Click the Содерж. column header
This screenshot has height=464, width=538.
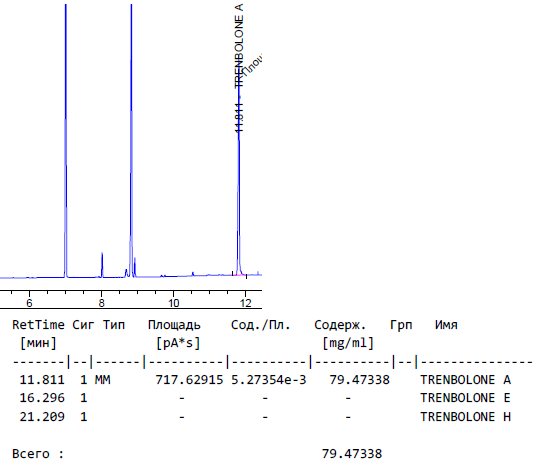[340, 325]
